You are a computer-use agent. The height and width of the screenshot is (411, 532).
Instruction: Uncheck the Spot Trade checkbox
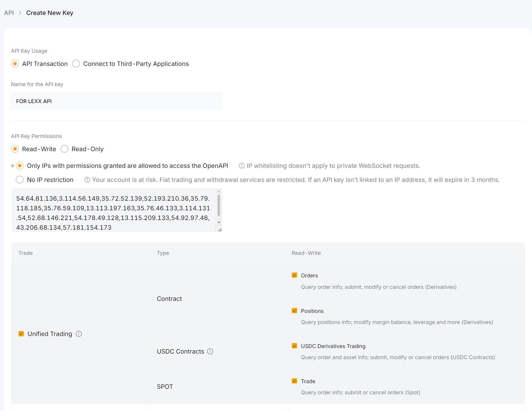294,381
